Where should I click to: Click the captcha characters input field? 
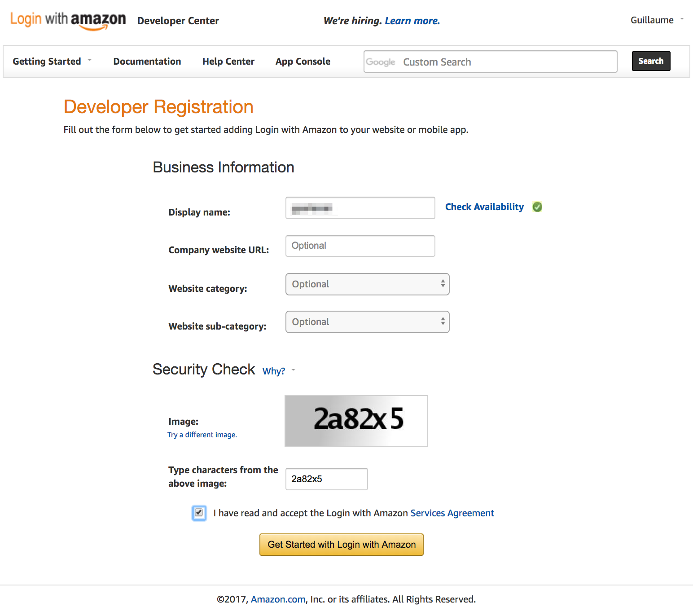tap(326, 479)
